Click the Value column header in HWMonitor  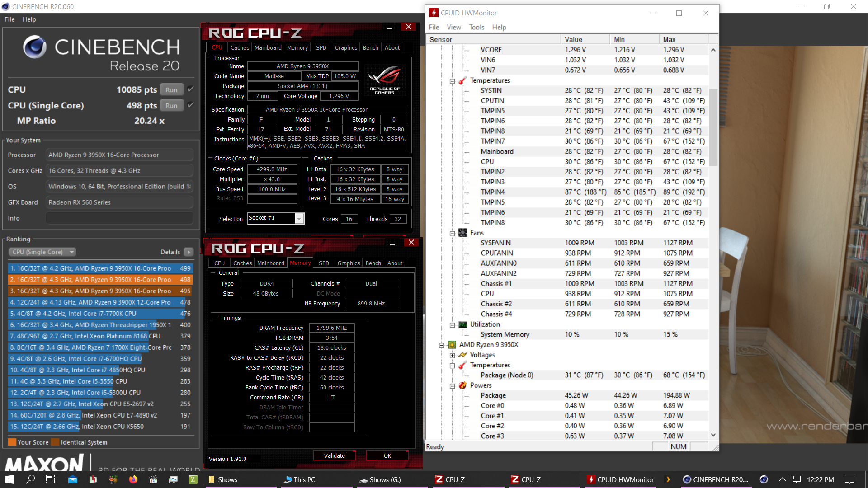click(x=585, y=39)
